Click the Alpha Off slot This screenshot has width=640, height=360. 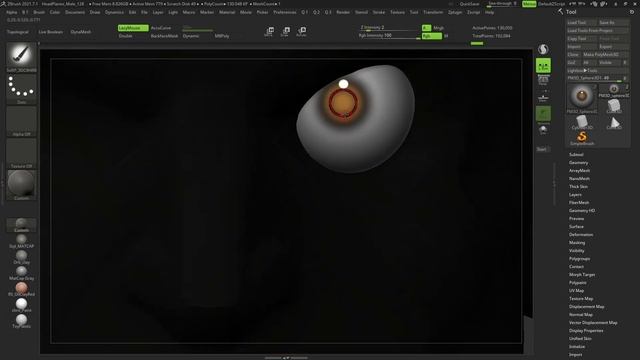(21, 122)
